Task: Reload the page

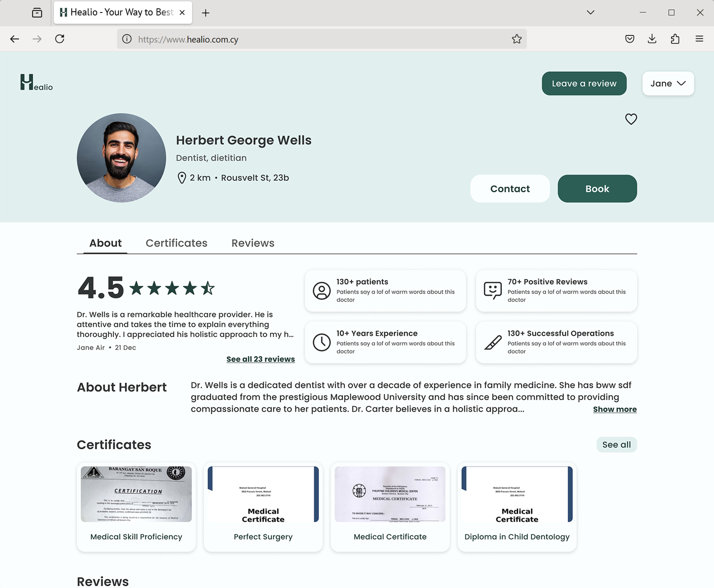Action: point(60,39)
